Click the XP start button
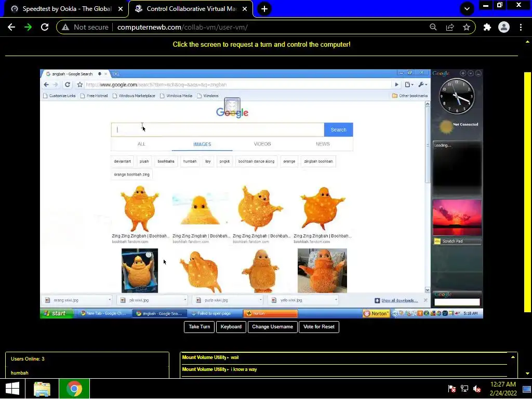This screenshot has width=532, height=399. click(x=56, y=313)
